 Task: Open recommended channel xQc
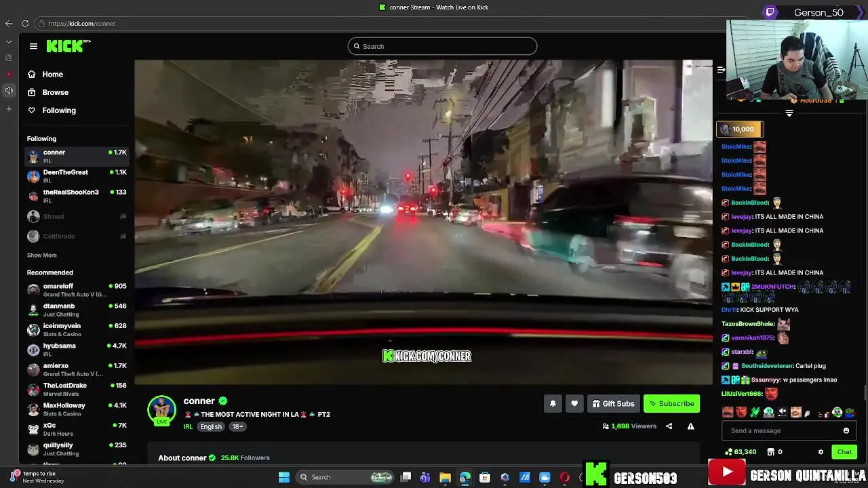(77, 429)
